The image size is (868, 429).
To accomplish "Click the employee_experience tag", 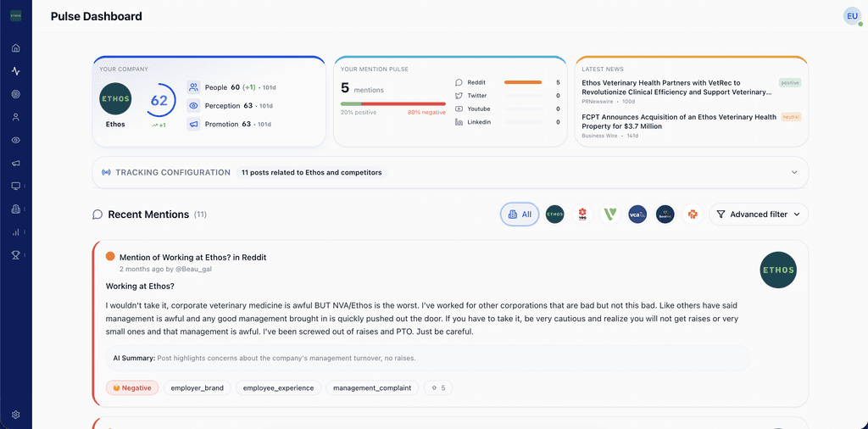I will [x=278, y=388].
